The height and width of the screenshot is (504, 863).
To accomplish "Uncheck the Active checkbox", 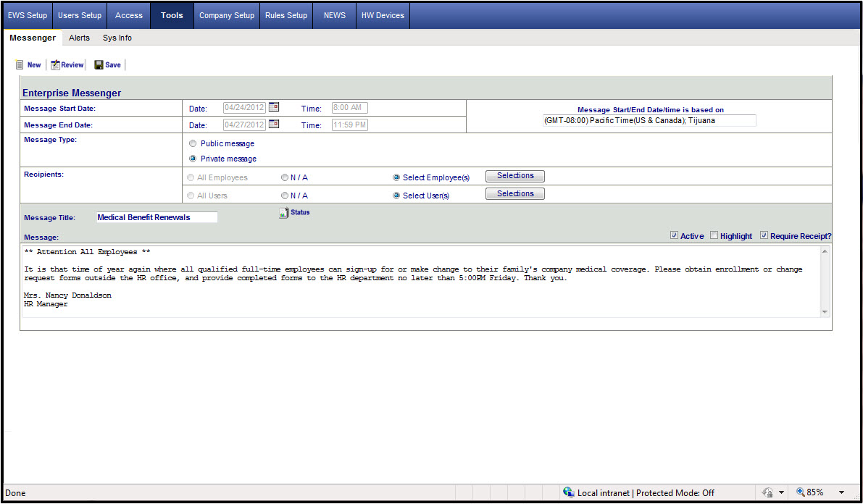I will [675, 235].
